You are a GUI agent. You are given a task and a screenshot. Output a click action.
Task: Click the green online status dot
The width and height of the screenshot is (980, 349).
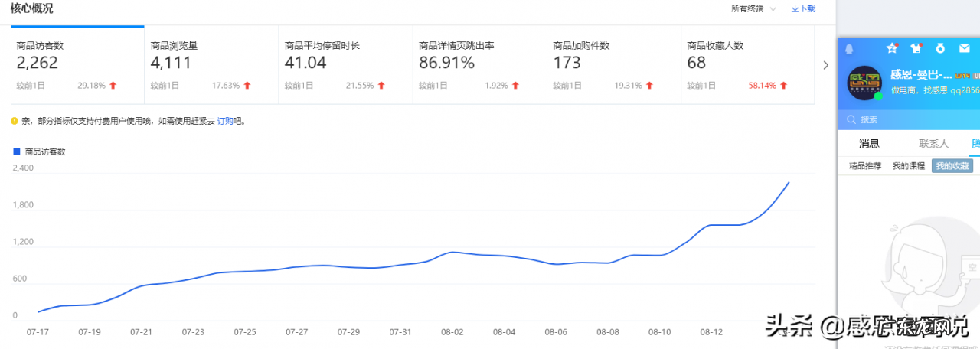(x=878, y=96)
